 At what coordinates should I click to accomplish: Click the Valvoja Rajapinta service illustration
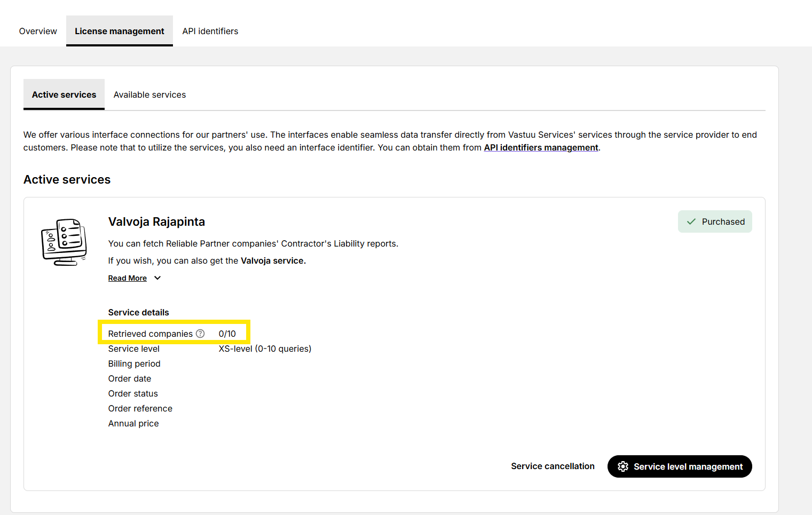[x=64, y=242]
